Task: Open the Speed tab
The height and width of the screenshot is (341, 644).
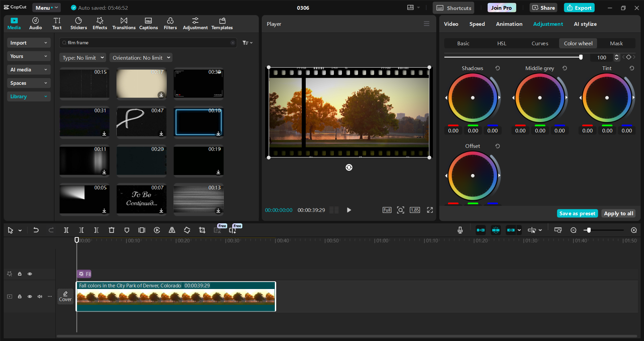Action: tap(477, 24)
